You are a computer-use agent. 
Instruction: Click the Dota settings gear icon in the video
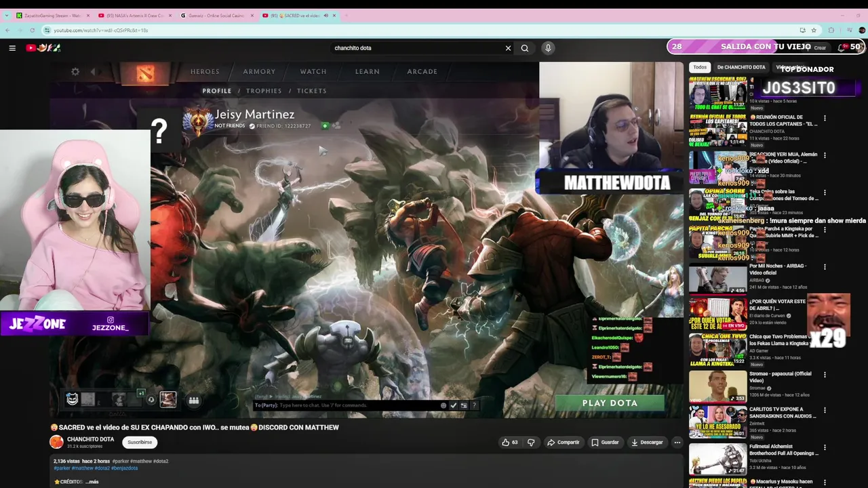point(75,71)
